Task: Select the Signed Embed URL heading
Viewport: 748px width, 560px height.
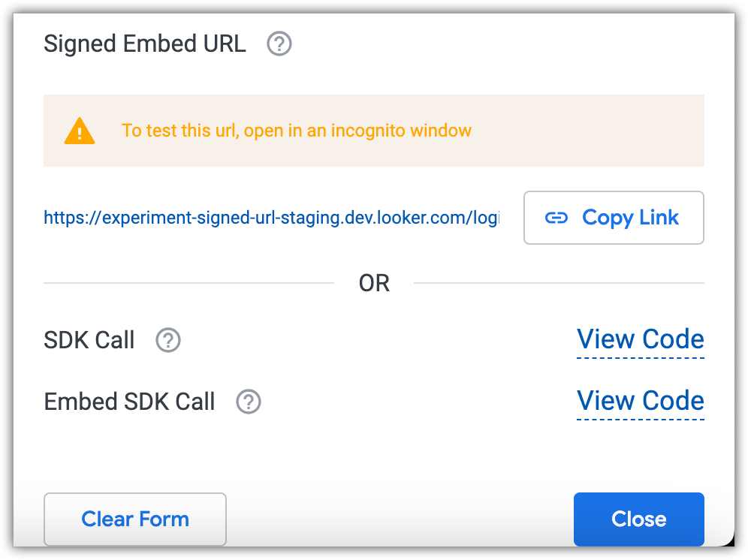Action: 145,44
